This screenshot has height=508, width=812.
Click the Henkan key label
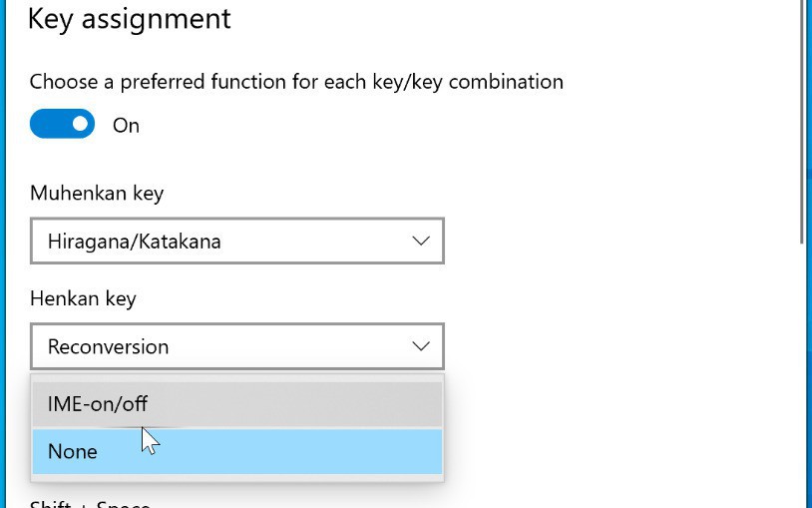[x=83, y=298]
